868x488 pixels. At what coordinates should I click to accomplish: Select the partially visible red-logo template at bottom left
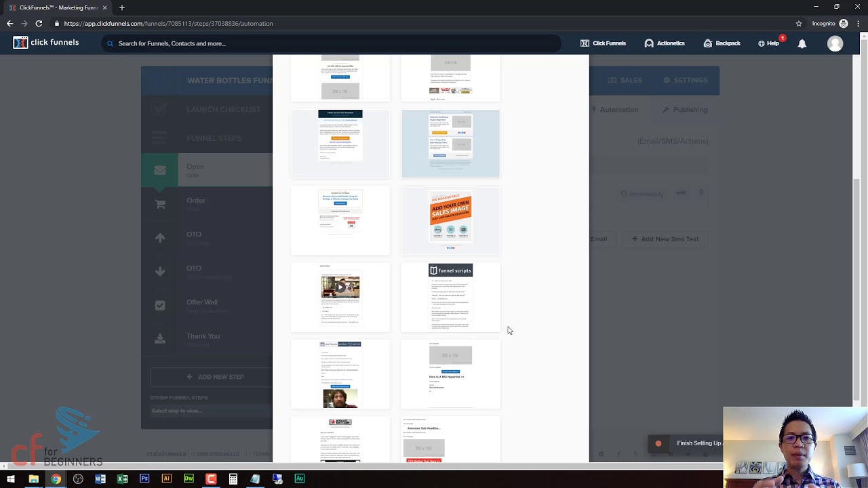click(340, 440)
